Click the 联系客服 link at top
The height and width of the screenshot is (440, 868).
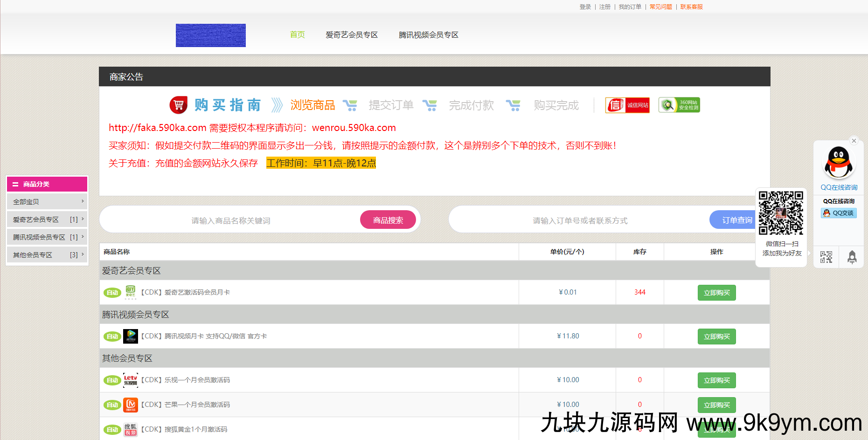pos(691,7)
